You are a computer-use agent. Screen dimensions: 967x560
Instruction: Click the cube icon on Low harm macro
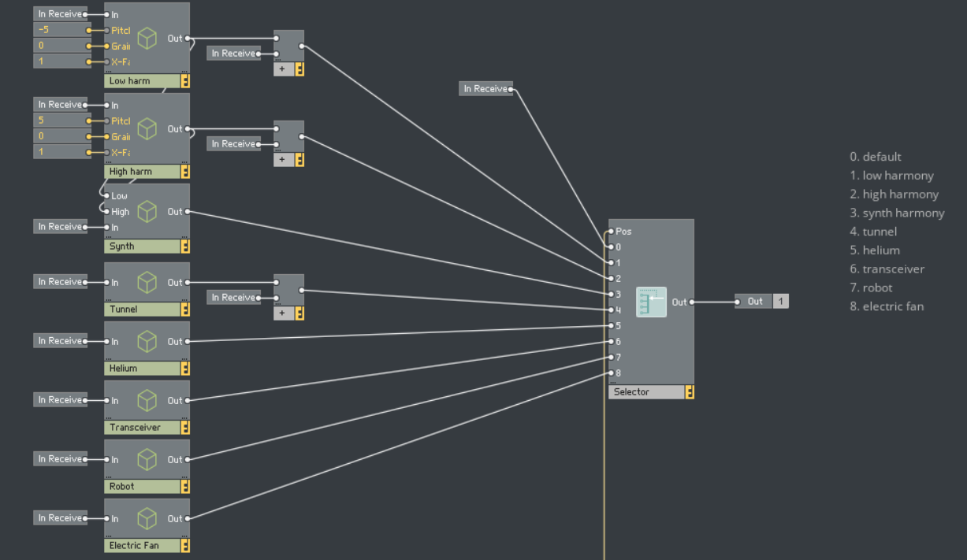pyautogui.click(x=147, y=38)
